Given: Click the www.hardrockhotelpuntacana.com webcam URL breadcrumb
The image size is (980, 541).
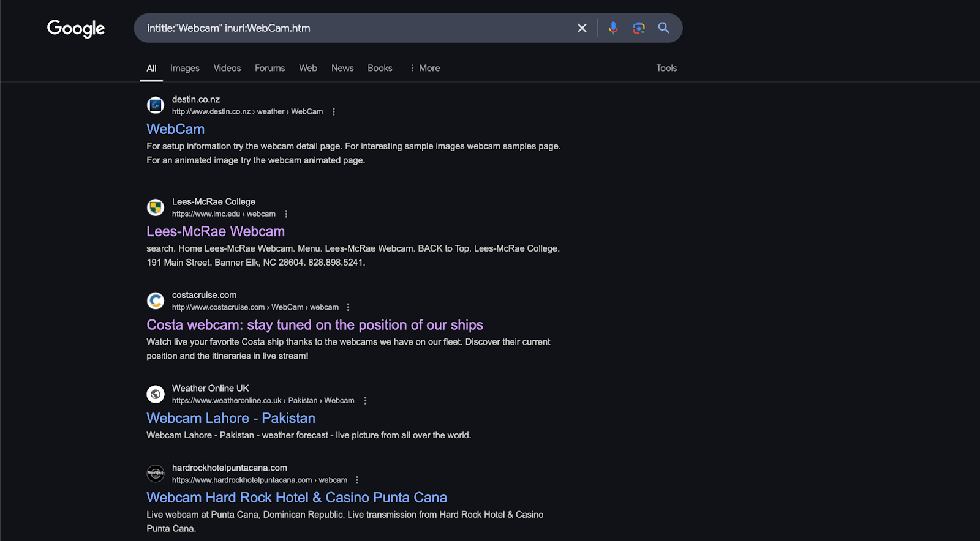Looking at the screenshot, I should tap(260, 480).
